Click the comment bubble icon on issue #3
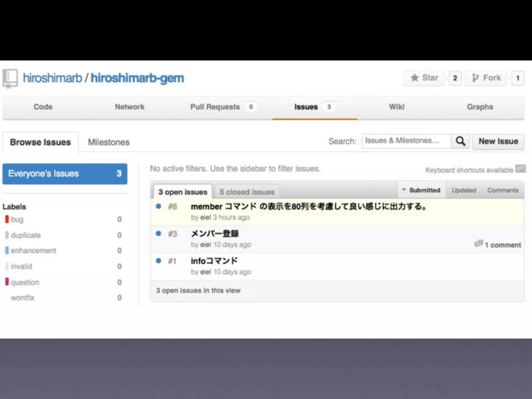 pyautogui.click(x=478, y=244)
